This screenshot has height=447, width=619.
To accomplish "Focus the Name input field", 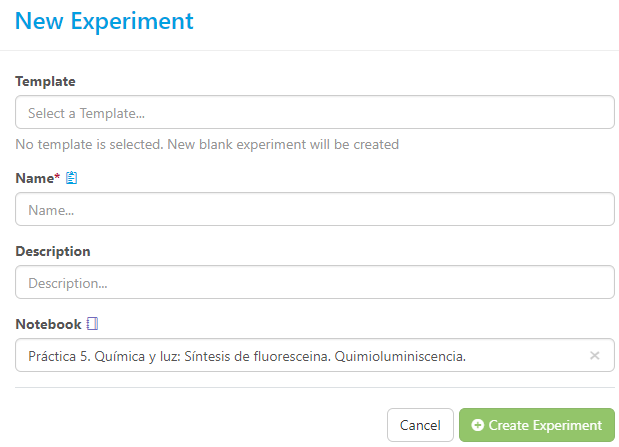I will [x=314, y=209].
